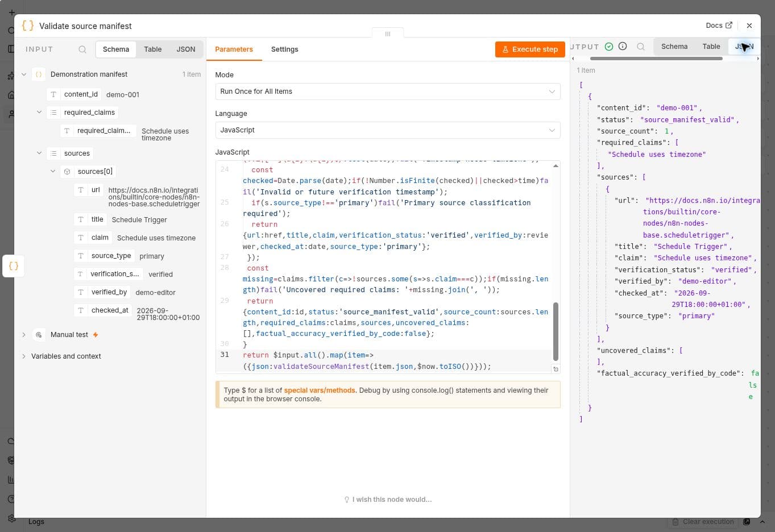775x532 pixels.
Task: Run the node with Execute step
Action: tap(530, 49)
